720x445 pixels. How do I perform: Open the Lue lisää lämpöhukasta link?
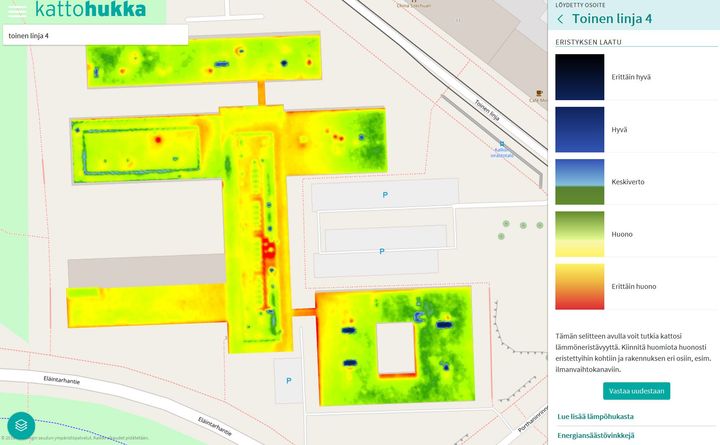tap(596, 416)
